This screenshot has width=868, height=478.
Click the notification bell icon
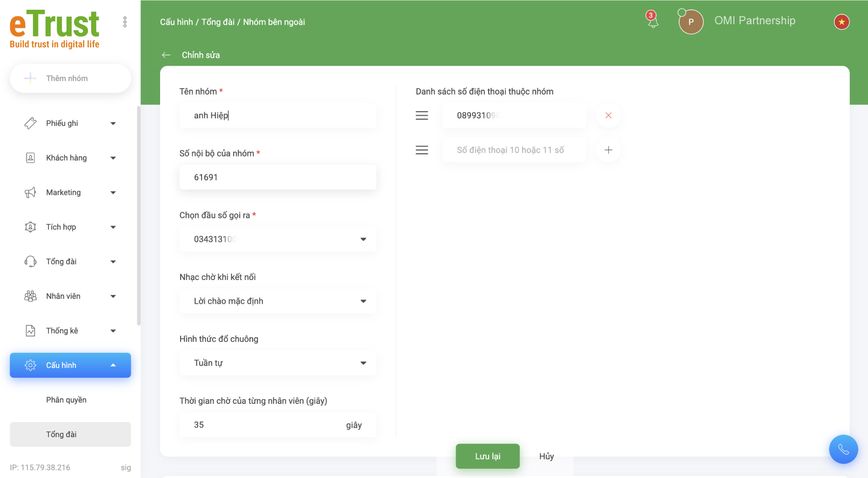coord(653,21)
